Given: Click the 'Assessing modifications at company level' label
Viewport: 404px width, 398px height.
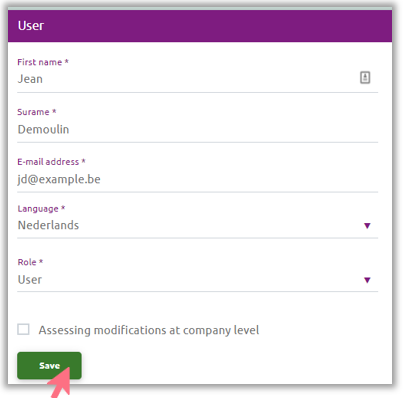Looking at the screenshot, I should pos(149,330).
